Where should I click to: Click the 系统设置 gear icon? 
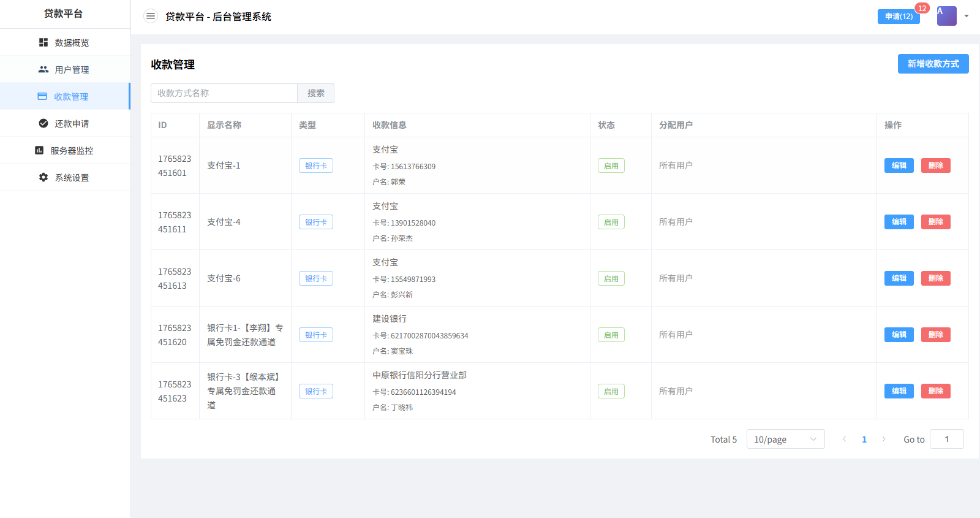(43, 177)
